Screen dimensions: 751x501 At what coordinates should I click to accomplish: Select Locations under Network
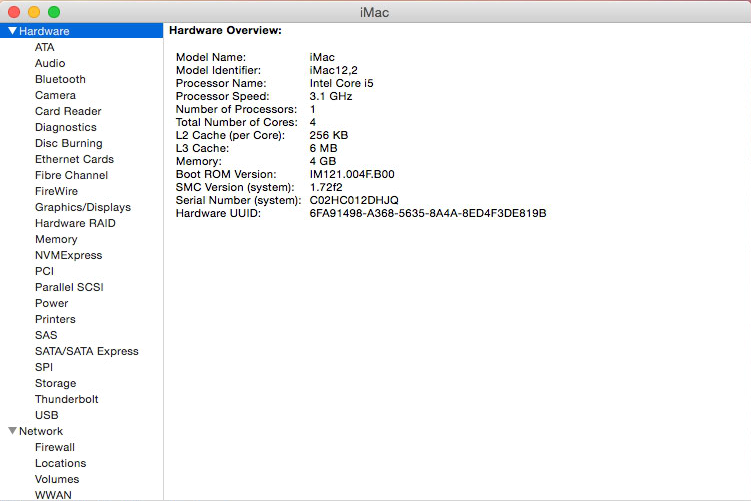[60, 463]
